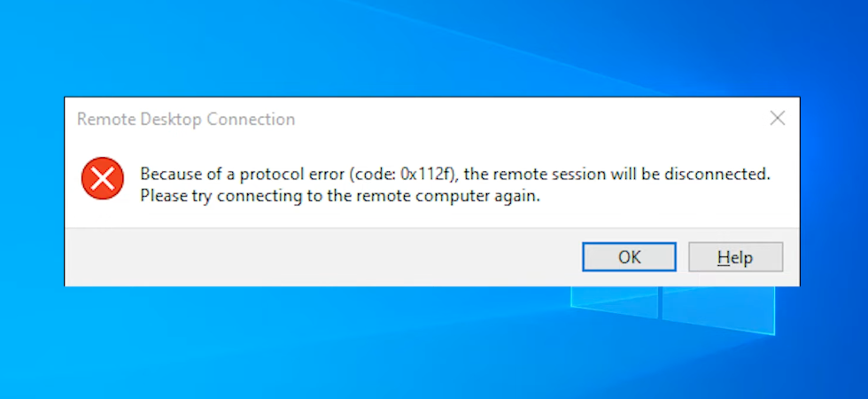Click the desktop left of the dialog
Screen dimensions: 868x399
coord(32,195)
